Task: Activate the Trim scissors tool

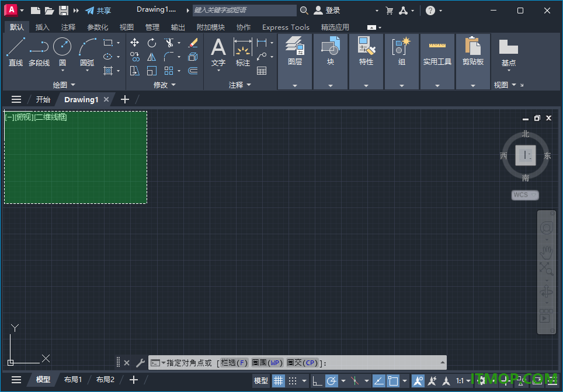Action: pyautogui.click(x=169, y=43)
